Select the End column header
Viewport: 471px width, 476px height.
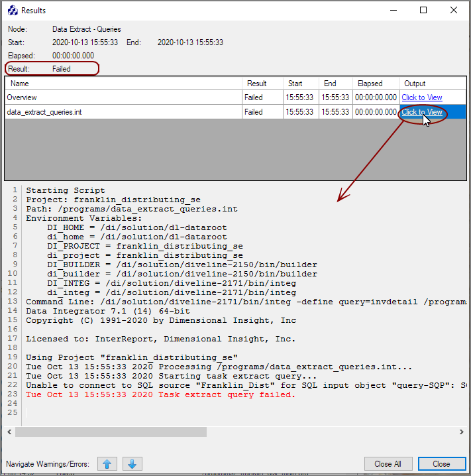pyautogui.click(x=335, y=84)
